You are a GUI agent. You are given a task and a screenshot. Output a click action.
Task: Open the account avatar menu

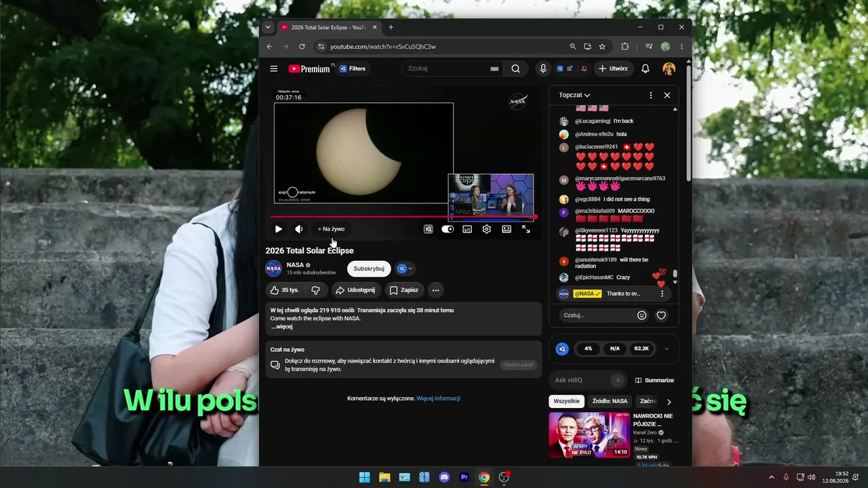click(x=669, y=68)
